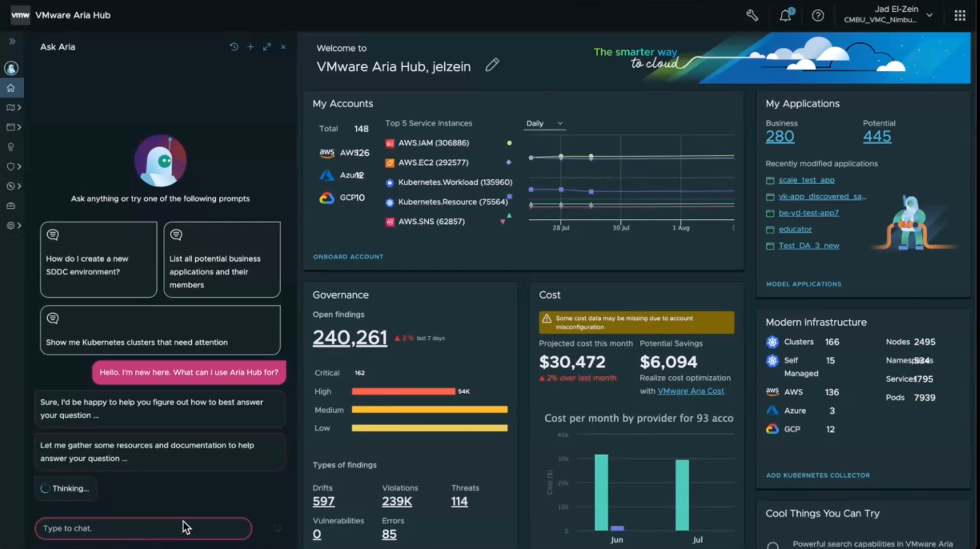Click the ADD KUBERNETES COLLECTOR button
This screenshot has height=549, width=980.
click(x=817, y=475)
